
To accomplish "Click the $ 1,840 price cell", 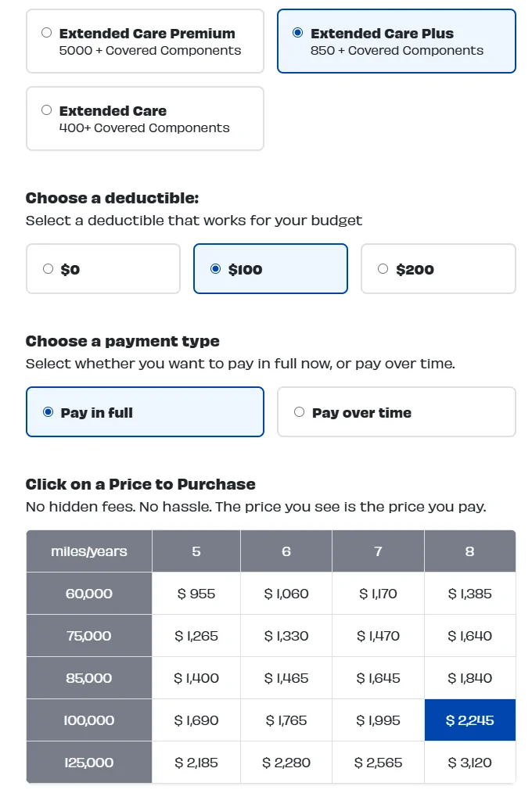I will click(470, 677).
